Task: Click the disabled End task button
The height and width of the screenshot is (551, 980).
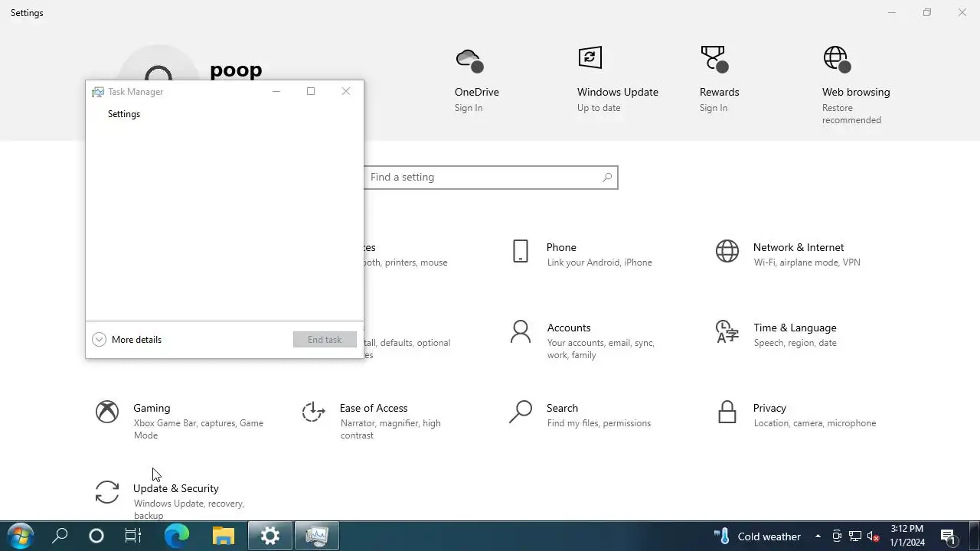Action: [x=325, y=340]
